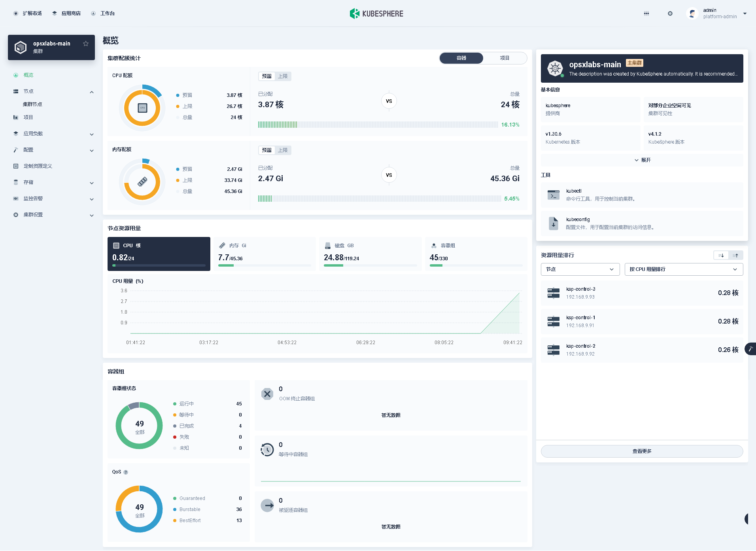Open the floating hammer toolbox icon

(750, 349)
